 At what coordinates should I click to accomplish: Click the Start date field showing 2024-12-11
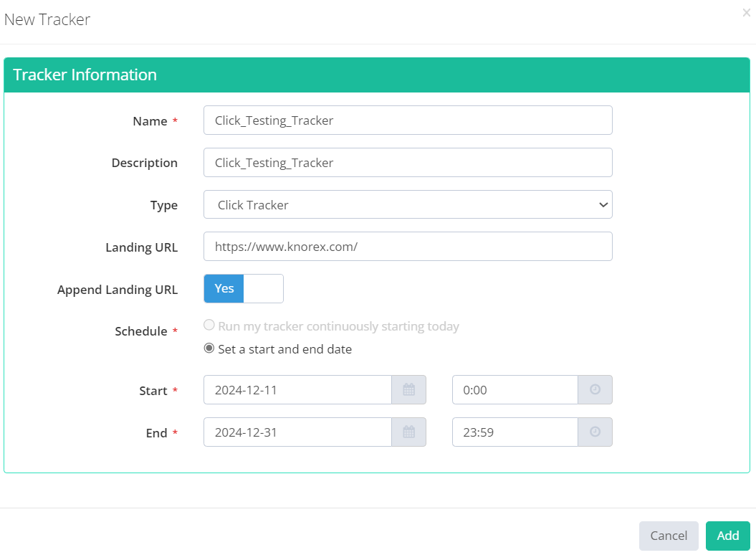tap(297, 390)
